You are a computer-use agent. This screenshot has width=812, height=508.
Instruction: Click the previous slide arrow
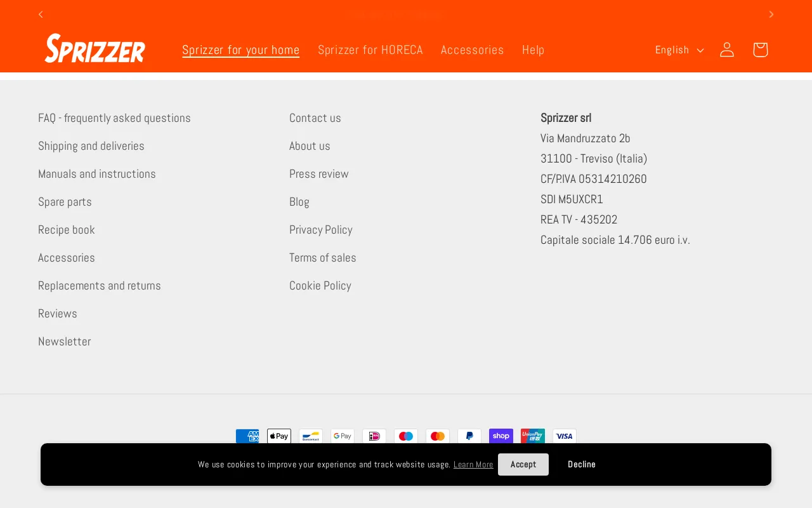pyautogui.click(x=40, y=14)
